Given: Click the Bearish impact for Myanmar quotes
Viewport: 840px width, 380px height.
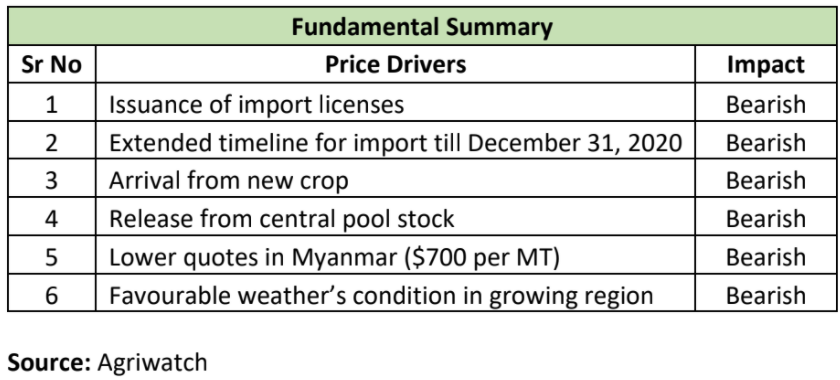Looking at the screenshot, I should 766,257.
